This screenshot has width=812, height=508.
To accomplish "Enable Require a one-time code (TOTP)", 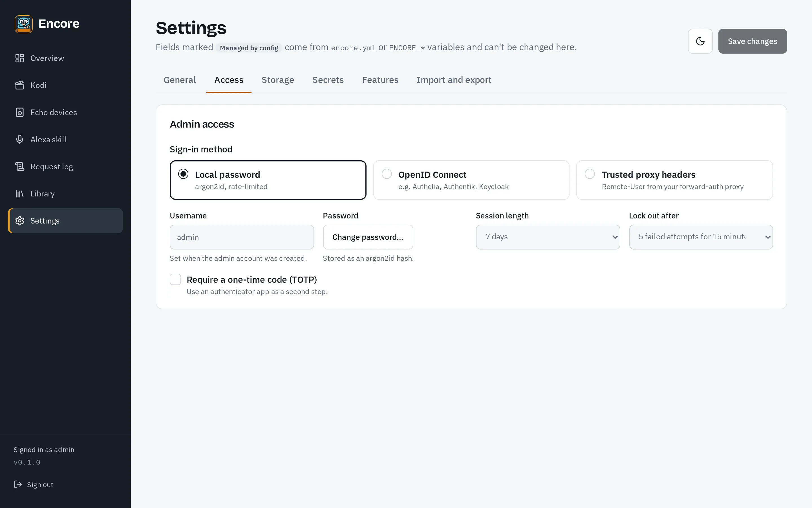I will coord(175,279).
